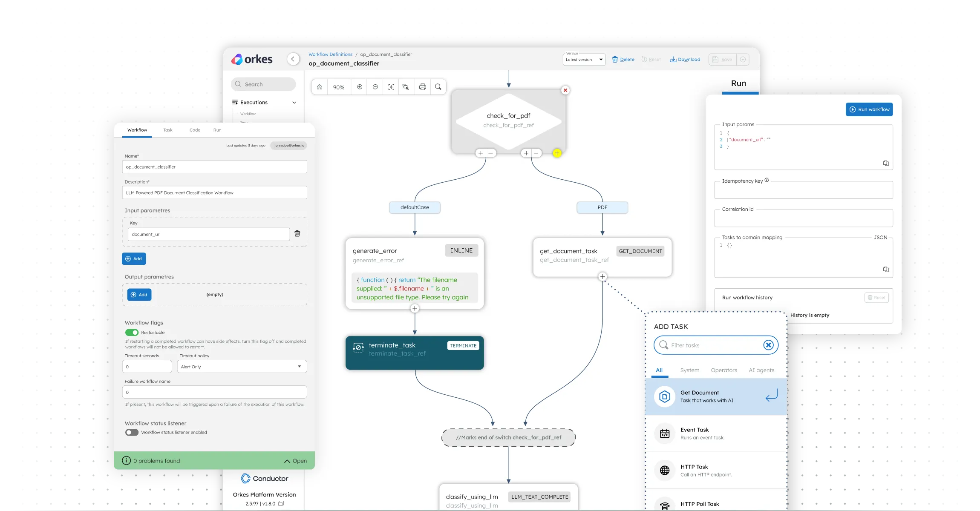Click the Failure workflow name field
Image resolution: width=980 pixels, height=511 pixels.
click(x=214, y=392)
